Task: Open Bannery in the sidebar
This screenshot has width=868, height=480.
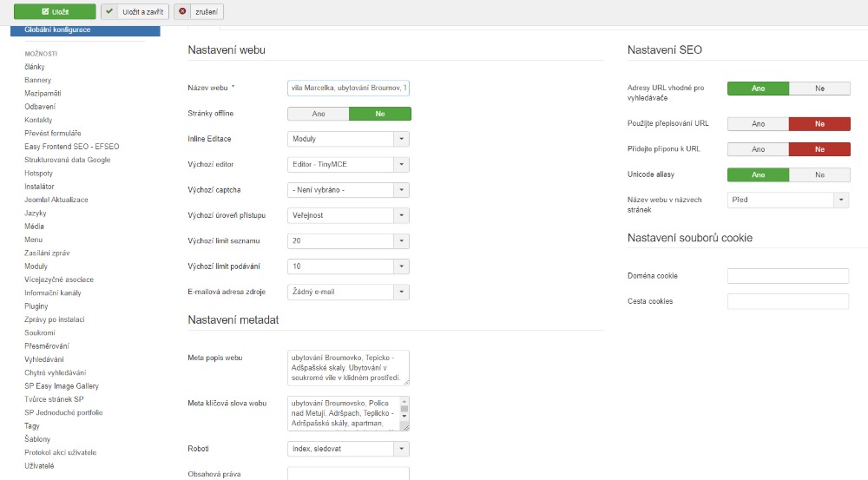Action: tap(37, 80)
